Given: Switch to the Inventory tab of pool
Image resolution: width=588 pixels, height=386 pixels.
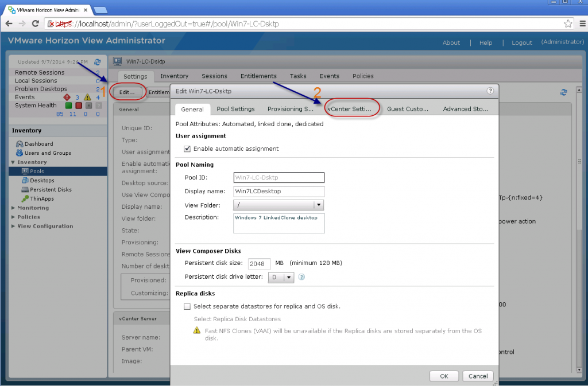Looking at the screenshot, I should click(175, 76).
